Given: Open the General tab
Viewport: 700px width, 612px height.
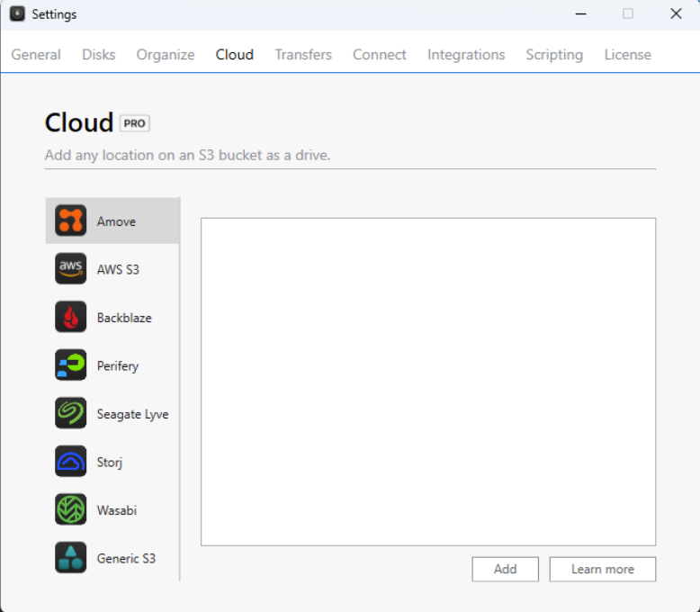Looking at the screenshot, I should coord(36,55).
